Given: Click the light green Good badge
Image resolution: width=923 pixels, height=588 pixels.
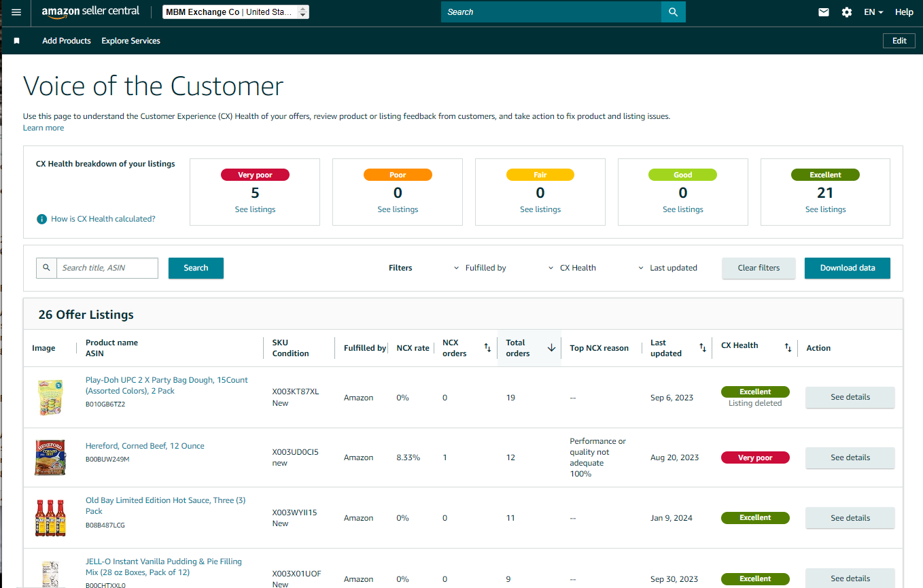Looking at the screenshot, I should [683, 175].
